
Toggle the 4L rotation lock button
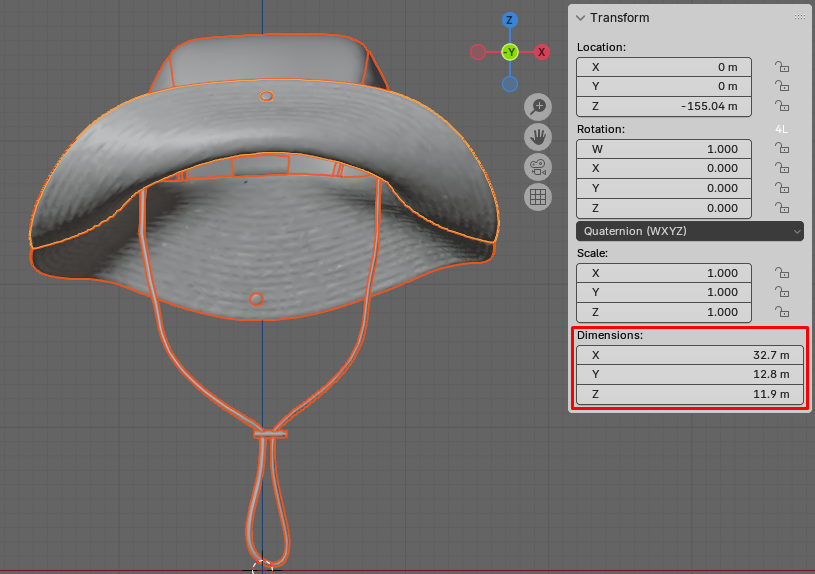pos(782,130)
